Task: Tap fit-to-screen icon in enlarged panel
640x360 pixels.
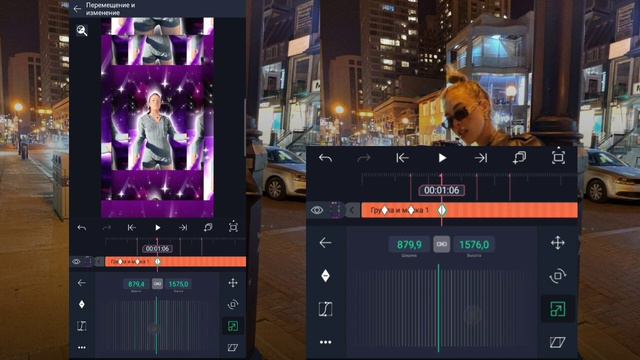Action: (558, 157)
